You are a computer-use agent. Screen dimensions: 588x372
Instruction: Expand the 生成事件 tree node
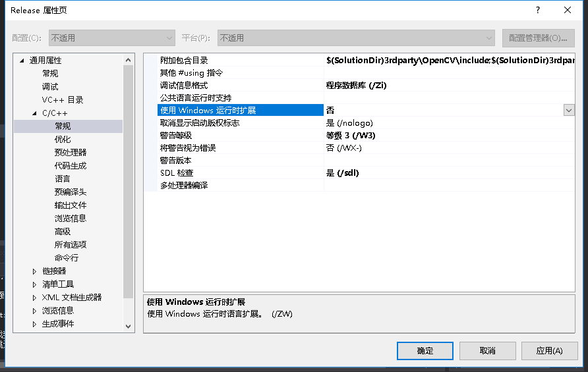tap(34, 324)
